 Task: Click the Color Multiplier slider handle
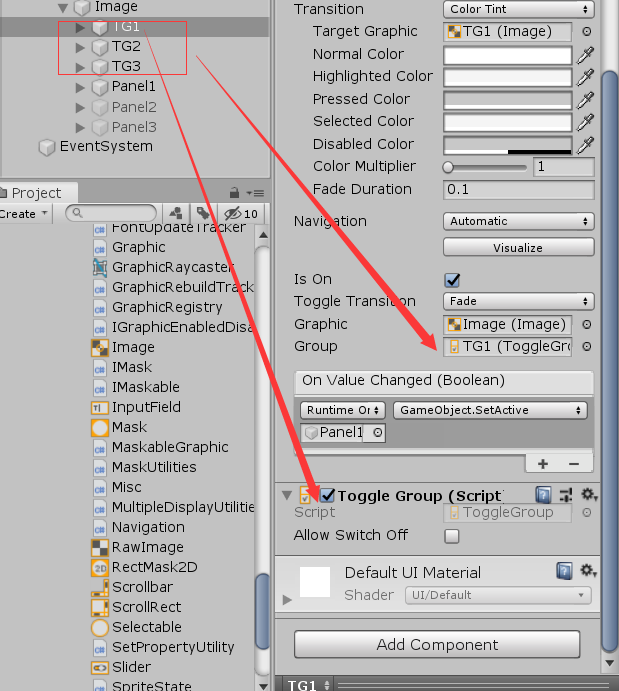point(448,167)
